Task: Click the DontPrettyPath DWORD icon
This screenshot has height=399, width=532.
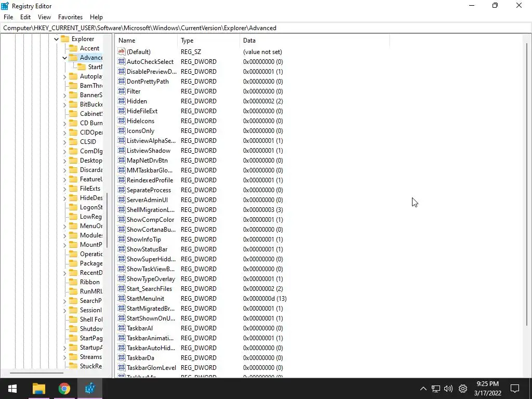Action: pyautogui.click(x=122, y=81)
